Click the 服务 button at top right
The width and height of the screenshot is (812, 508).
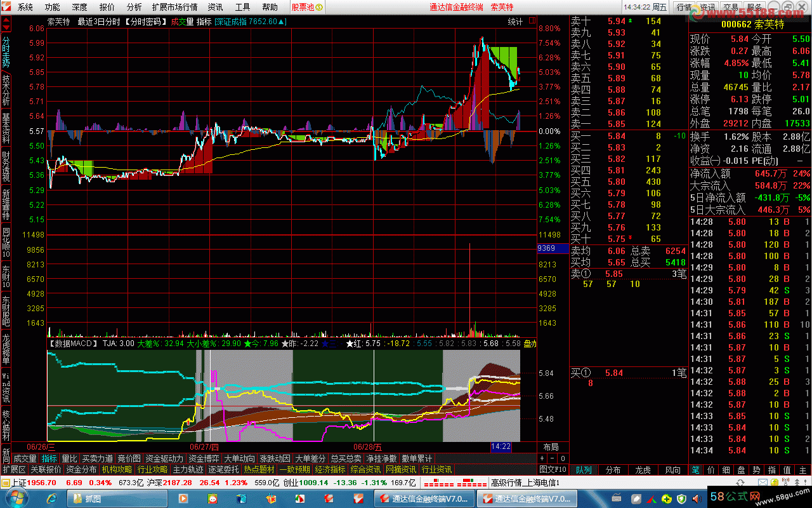point(754,8)
